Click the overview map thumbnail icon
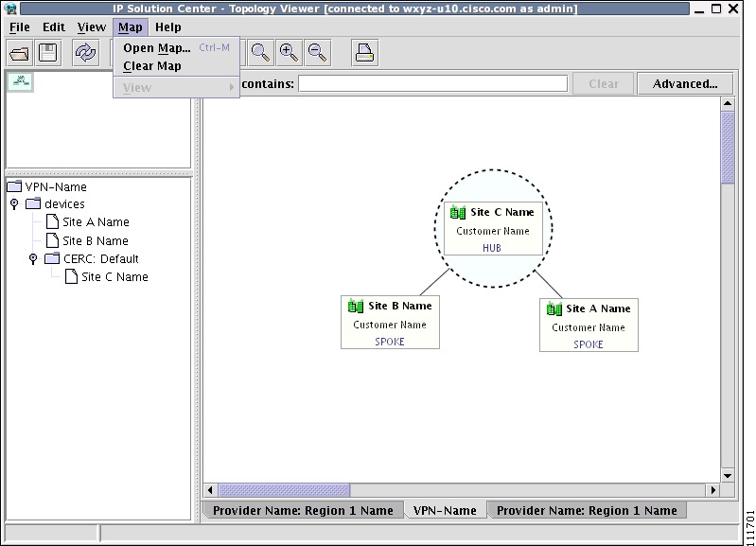The height and width of the screenshot is (546, 756). (x=21, y=82)
